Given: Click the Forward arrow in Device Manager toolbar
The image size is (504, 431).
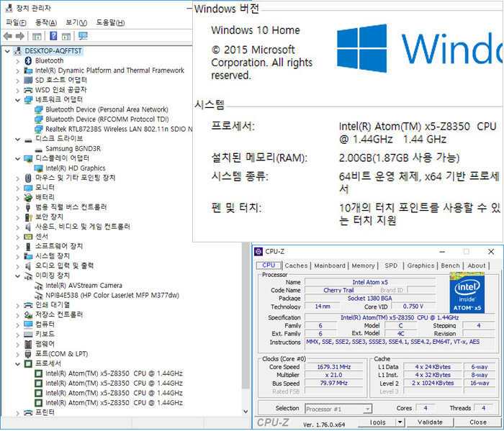Looking at the screenshot, I should pos(20,36).
